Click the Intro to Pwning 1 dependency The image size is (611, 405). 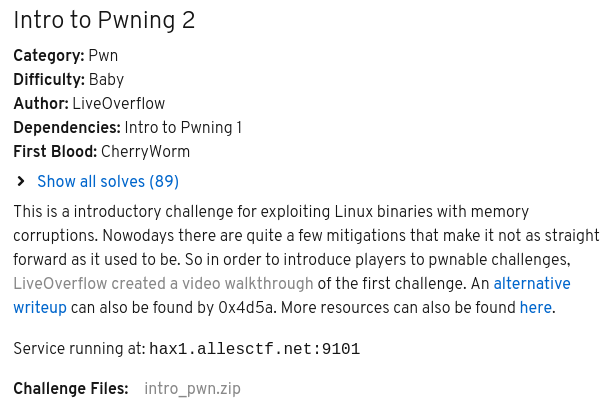(x=183, y=128)
